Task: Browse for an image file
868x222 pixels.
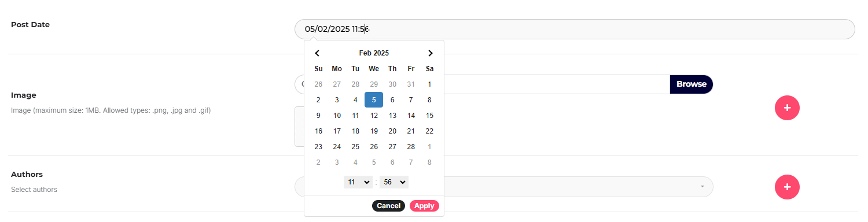Action: point(692,84)
